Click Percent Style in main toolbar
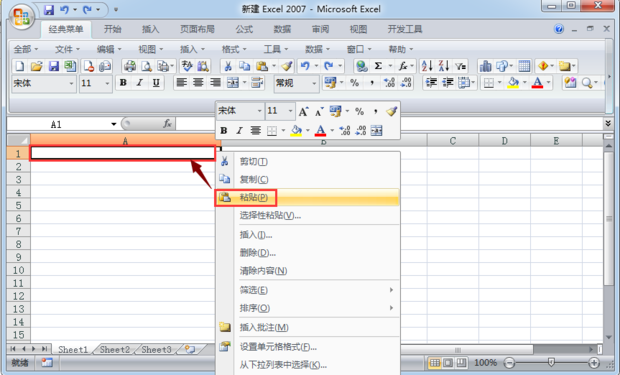Image resolution: width=620 pixels, height=375 pixels. click(x=355, y=83)
